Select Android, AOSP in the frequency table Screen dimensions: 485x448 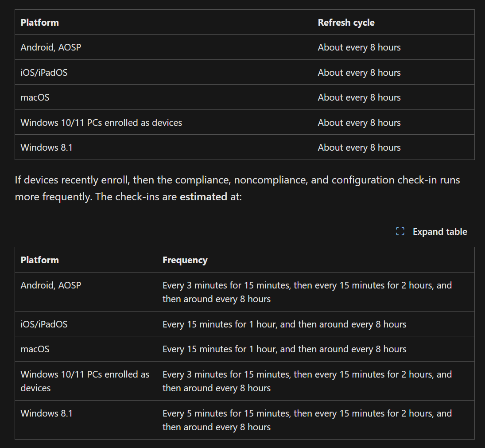(x=51, y=285)
